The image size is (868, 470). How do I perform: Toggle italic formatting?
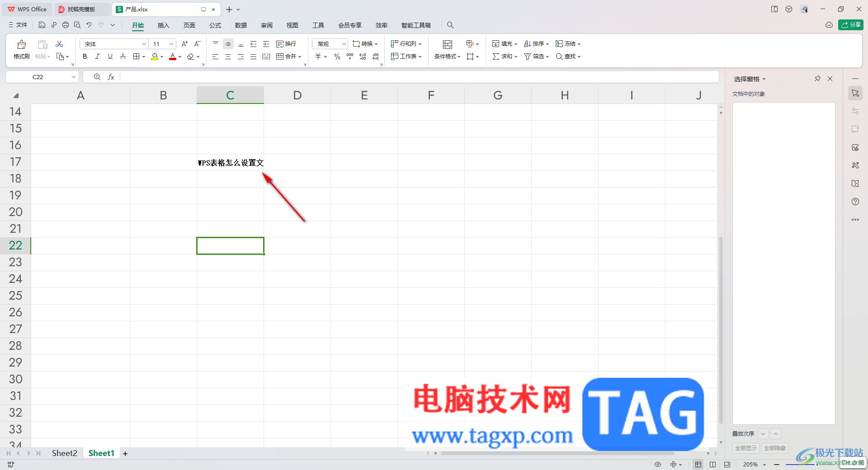[97, 56]
